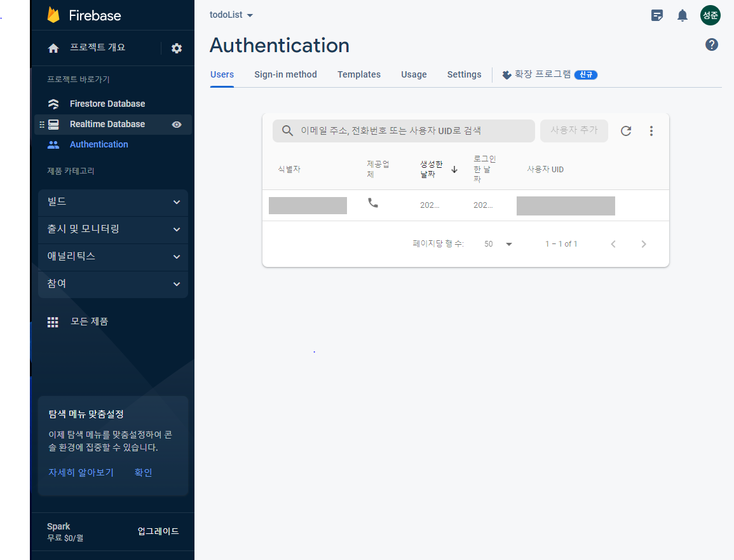This screenshot has width=734, height=560.
Task: Click the 로그인한 날짜 column header
Action: [484, 168]
